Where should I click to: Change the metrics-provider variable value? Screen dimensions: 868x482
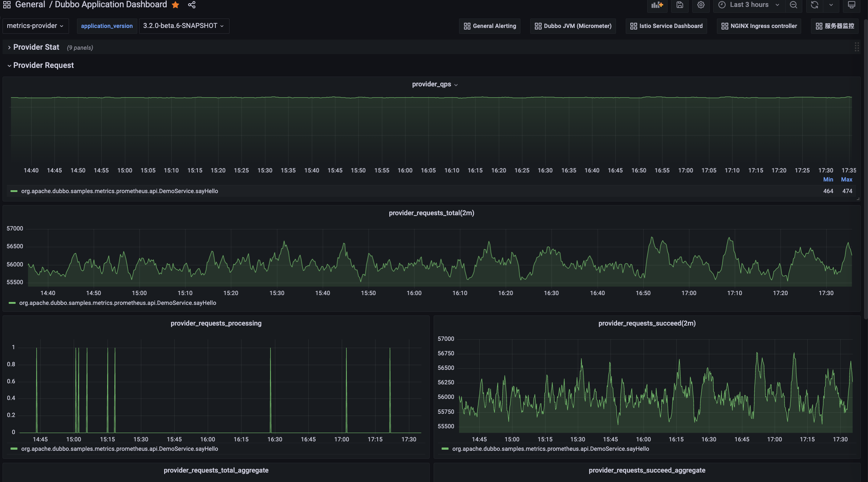coord(35,26)
